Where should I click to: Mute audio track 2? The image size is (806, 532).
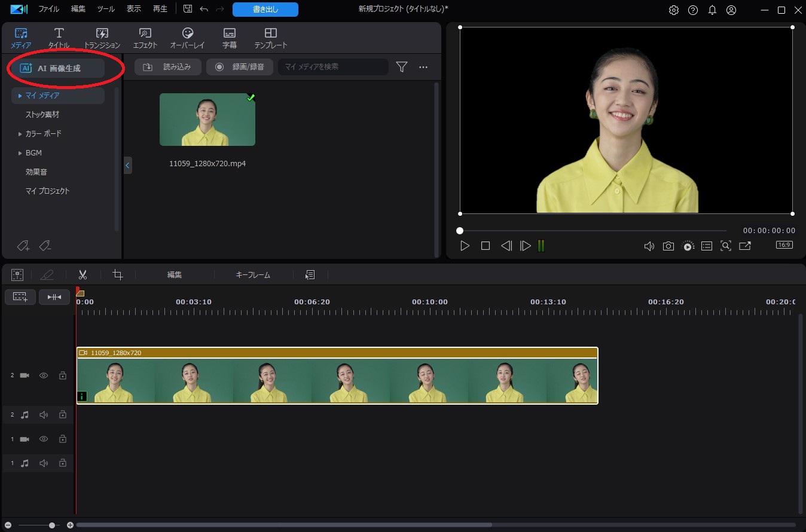43,414
